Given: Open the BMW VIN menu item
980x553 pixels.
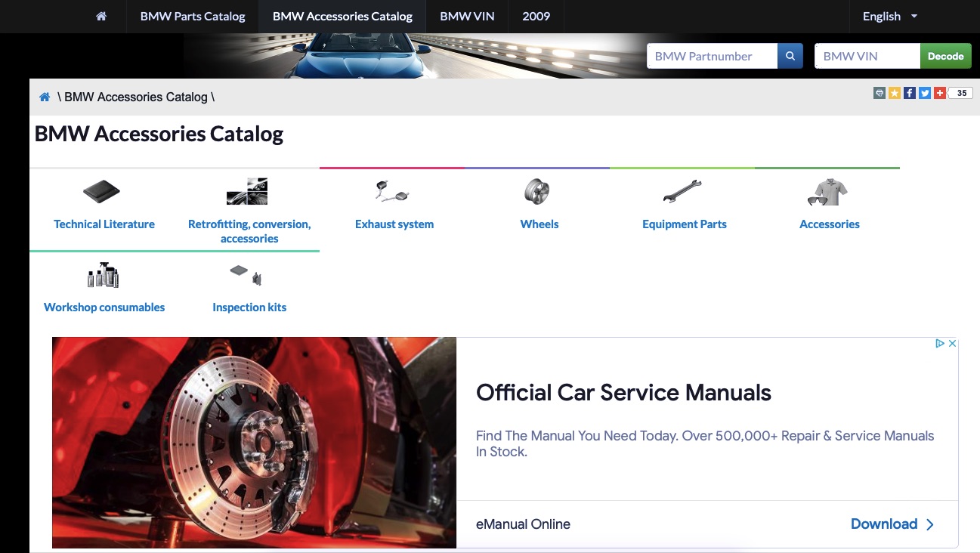Looking at the screenshot, I should click(x=467, y=16).
